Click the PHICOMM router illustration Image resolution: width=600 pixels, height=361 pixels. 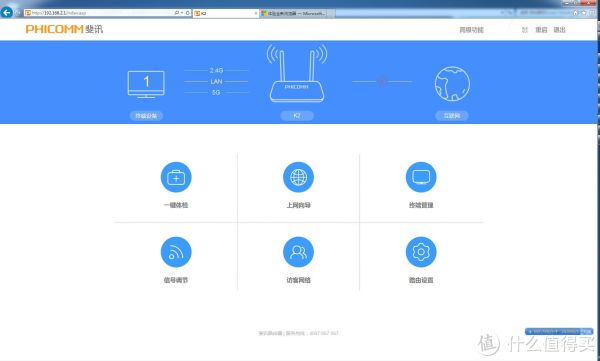(x=297, y=74)
